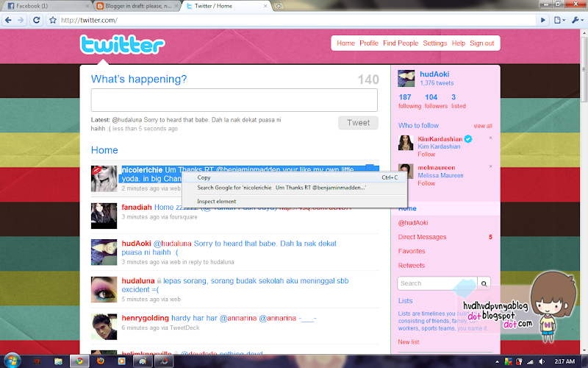Click view all in Who to follow
Viewport: 588px width, 368px height.
pos(483,126)
